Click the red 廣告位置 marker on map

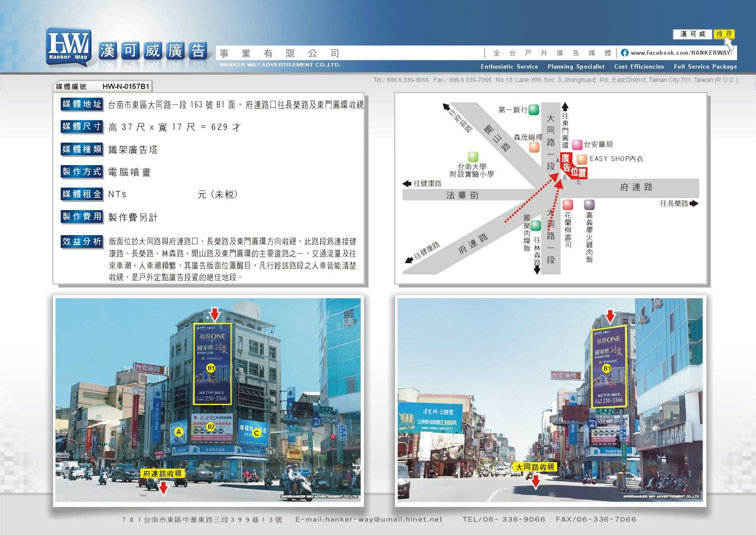(x=574, y=166)
